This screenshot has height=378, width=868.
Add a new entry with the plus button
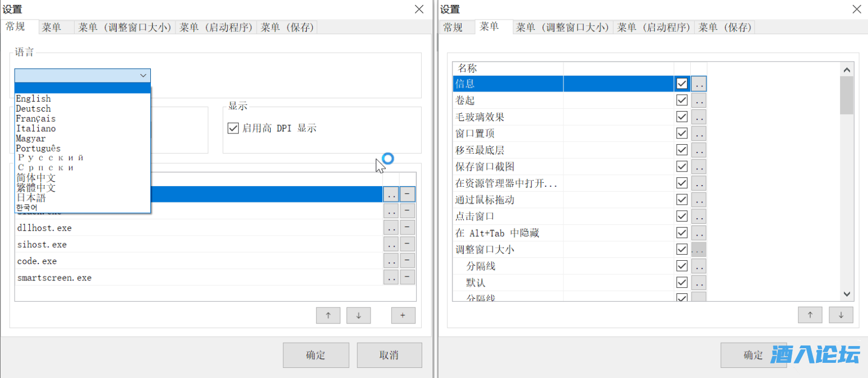tap(403, 315)
